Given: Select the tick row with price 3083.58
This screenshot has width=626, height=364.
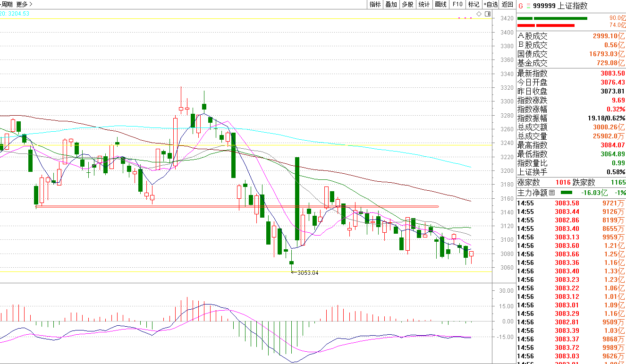Looking at the screenshot, I should coord(571,203).
